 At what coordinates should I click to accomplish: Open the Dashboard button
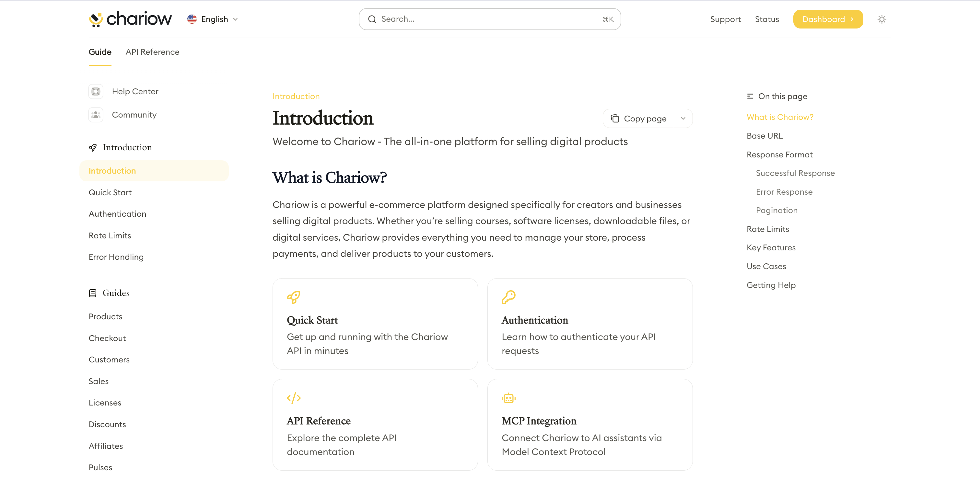coord(828,19)
